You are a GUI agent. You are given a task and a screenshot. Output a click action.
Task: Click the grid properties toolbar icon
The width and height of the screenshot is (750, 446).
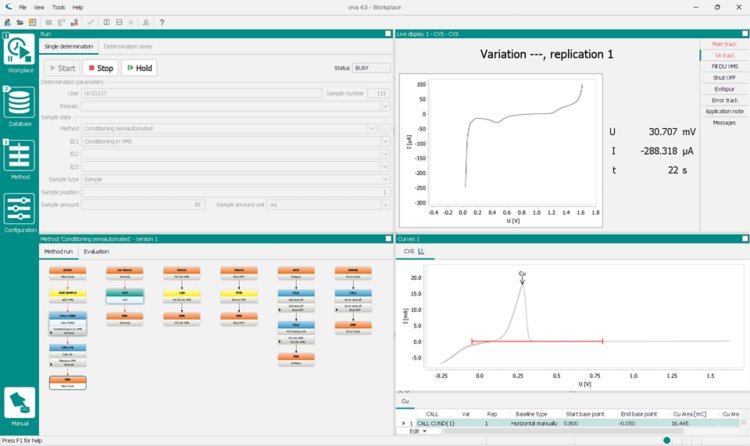48,22
